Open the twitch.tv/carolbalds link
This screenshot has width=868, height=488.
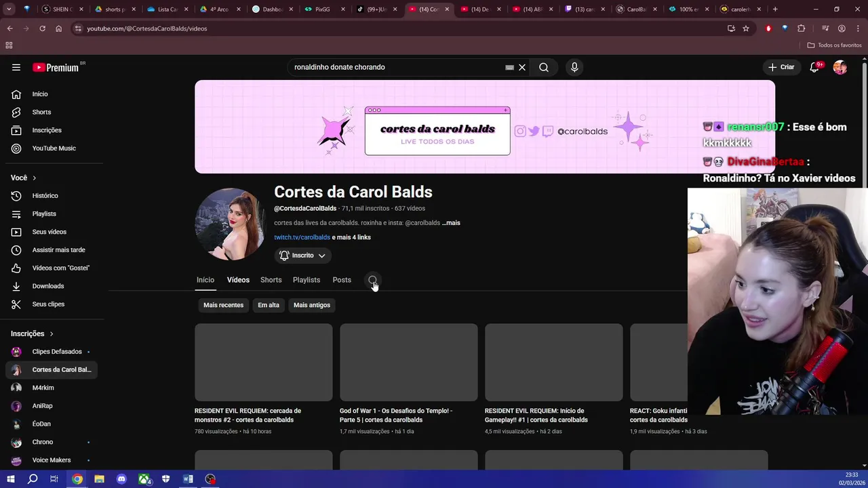pos(302,237)
